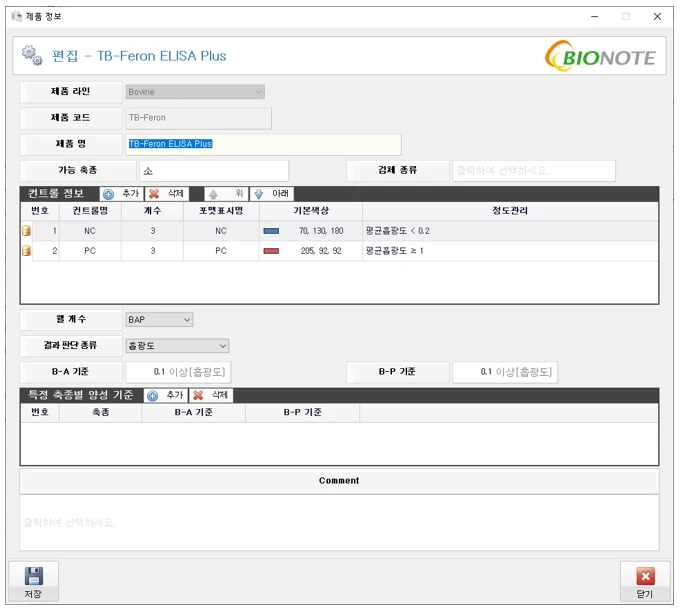Viewport: 681px width, 611px height.
Task: Click the 가능 축종 field showing 소
Action: 214,171
